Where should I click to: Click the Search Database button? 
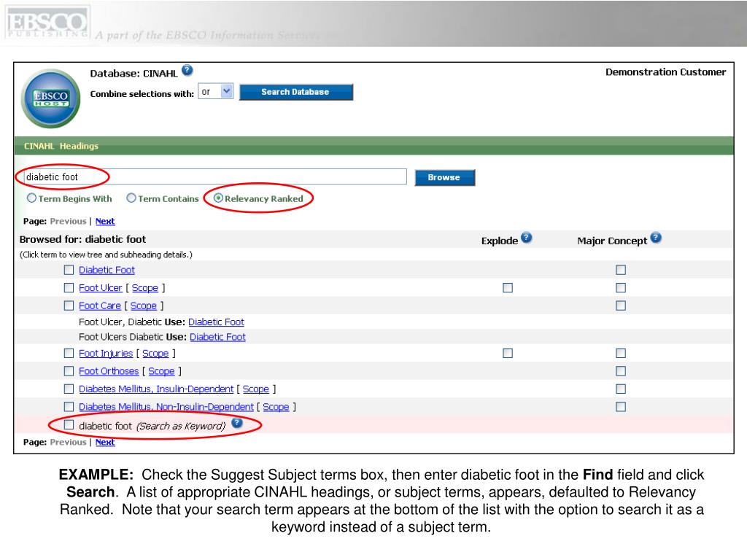point(296,92)
